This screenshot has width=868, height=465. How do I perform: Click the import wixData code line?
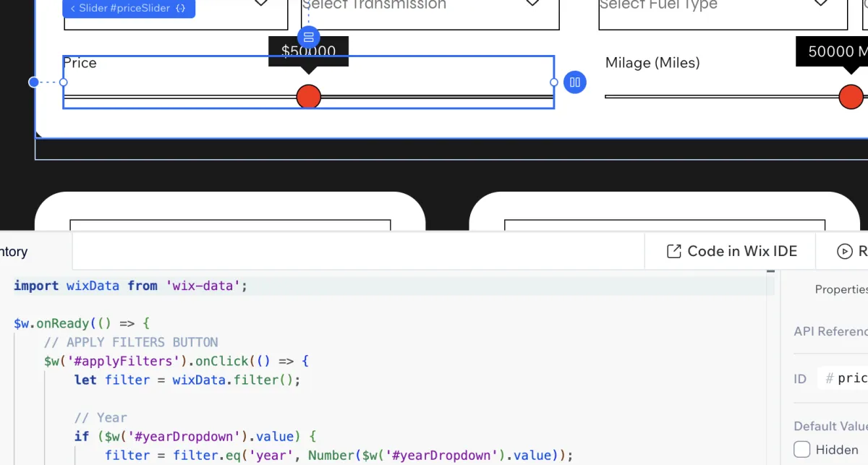tap(130, 286)
